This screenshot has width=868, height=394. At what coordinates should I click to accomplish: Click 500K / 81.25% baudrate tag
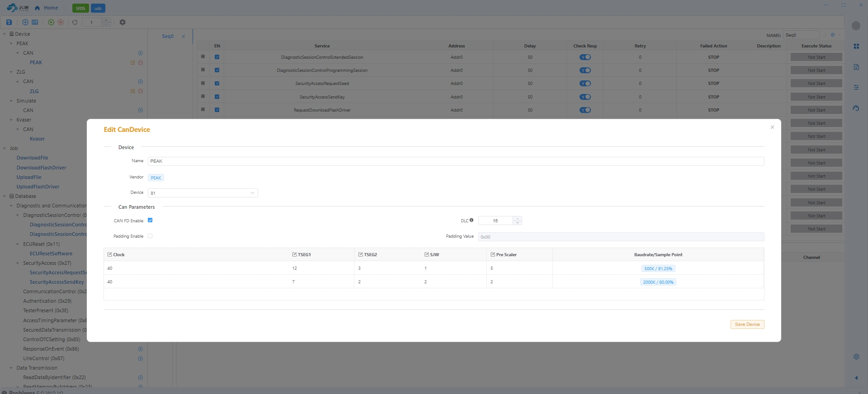click(x=658, y=268)
